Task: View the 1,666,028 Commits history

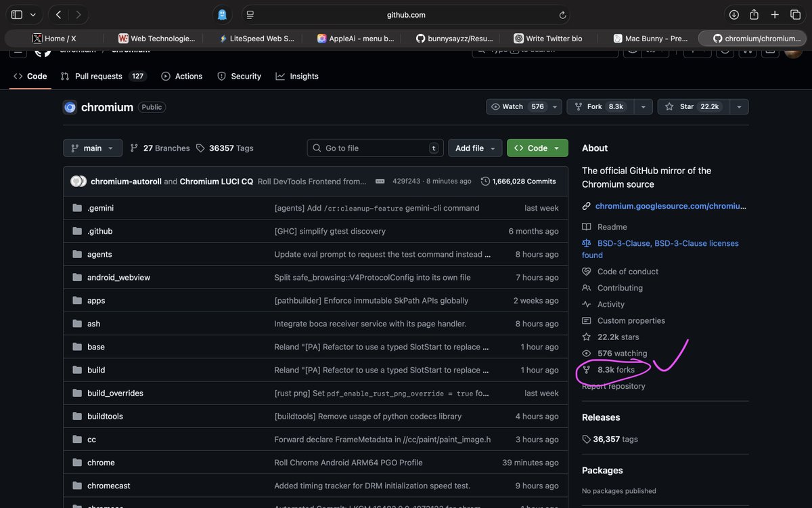Action: (x=518, y=182)
